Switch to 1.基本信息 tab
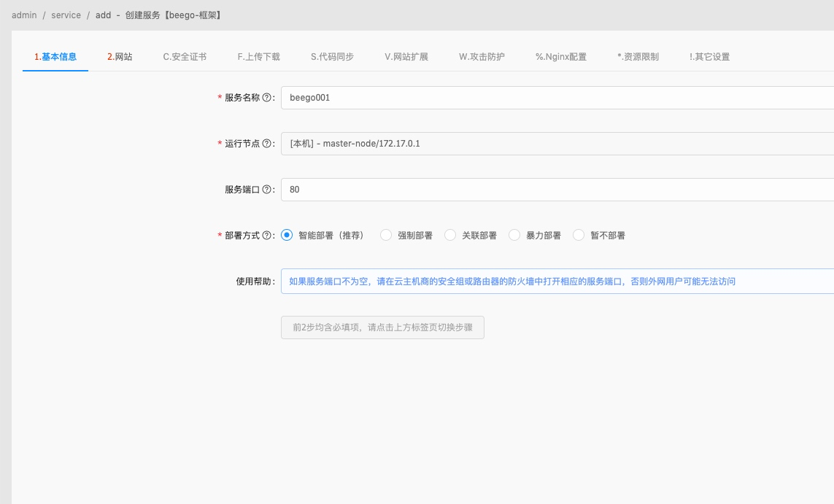 coord(55,57)
